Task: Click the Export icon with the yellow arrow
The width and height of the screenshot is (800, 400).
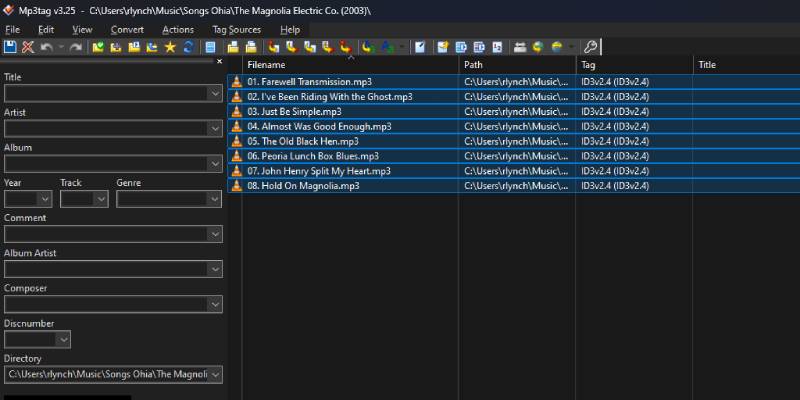Action: 443,47
